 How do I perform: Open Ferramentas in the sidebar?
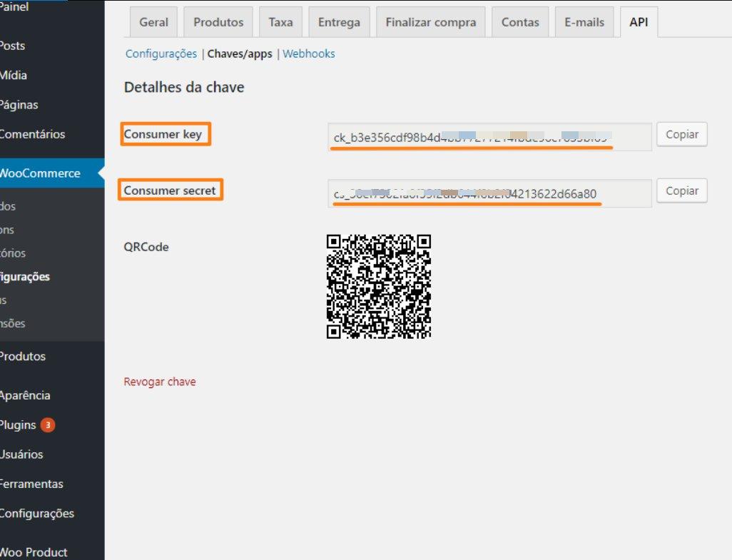[x=31, y=484]
